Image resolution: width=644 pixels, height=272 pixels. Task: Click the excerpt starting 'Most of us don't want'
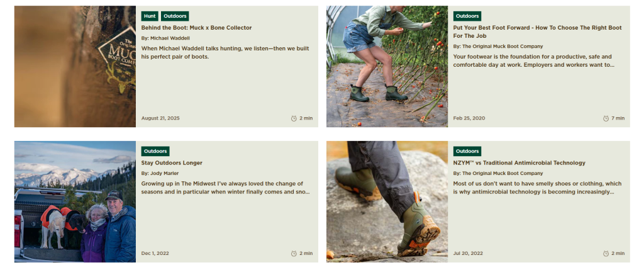click(x=537, y=188)
